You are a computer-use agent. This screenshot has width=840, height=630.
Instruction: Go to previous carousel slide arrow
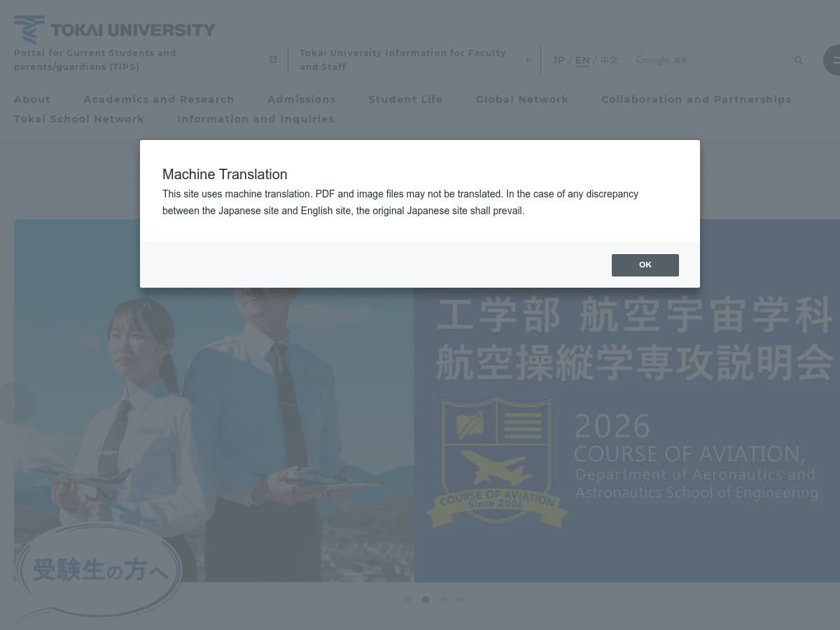point(15,402)
